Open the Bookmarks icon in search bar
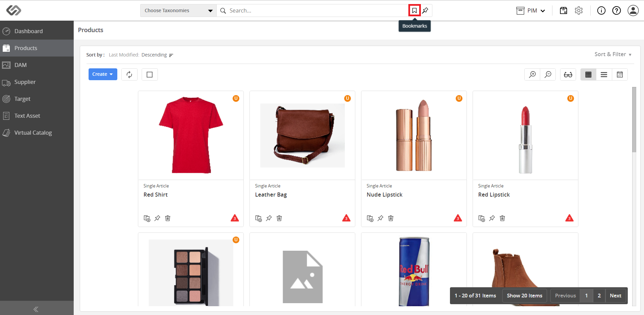Image resolution: width=644 pixels, height=315 pixels. 414,10
